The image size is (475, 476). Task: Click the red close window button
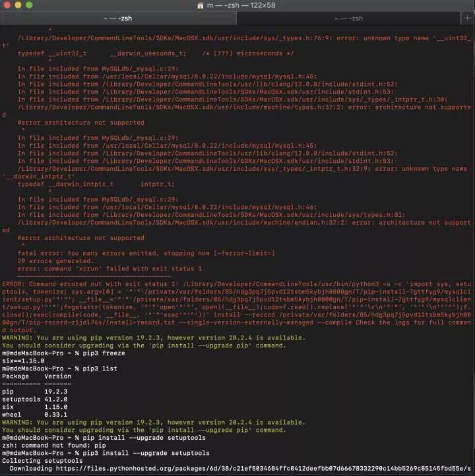coord(6,5)
